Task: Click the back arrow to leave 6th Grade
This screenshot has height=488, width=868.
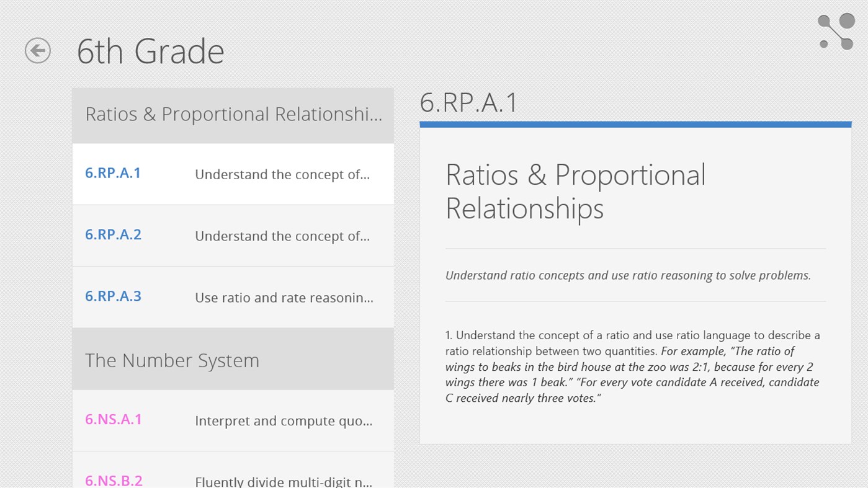Action: click(x=37, y=50)
